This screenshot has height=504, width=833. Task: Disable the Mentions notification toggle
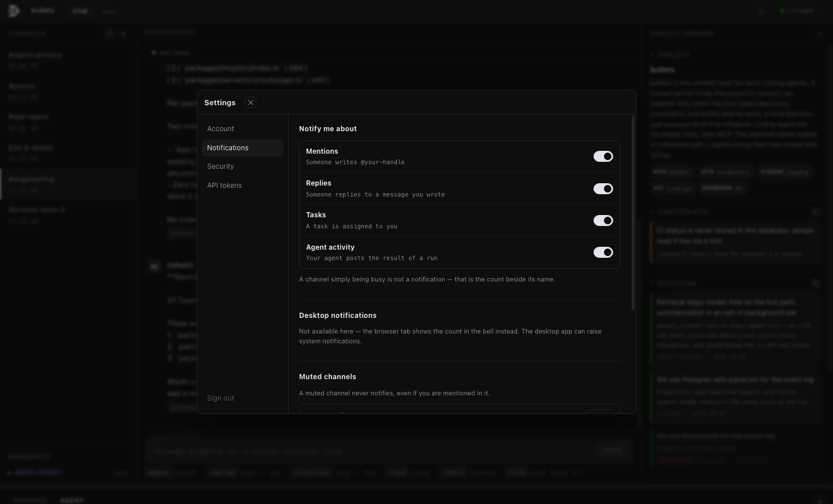pyautogui.click(x=603, y=157)
